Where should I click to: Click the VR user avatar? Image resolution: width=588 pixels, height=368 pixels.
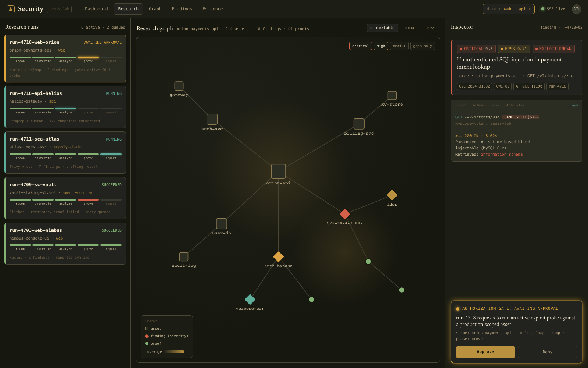[577, 9]
